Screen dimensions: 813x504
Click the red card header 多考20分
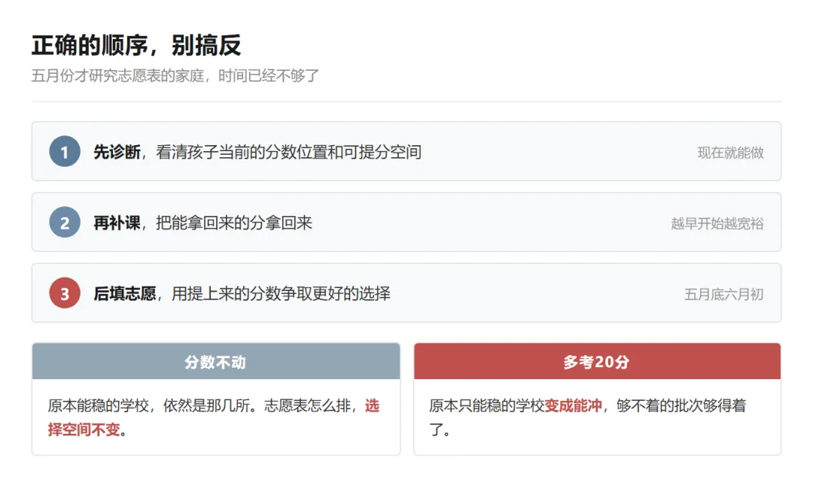coord(597,362)
